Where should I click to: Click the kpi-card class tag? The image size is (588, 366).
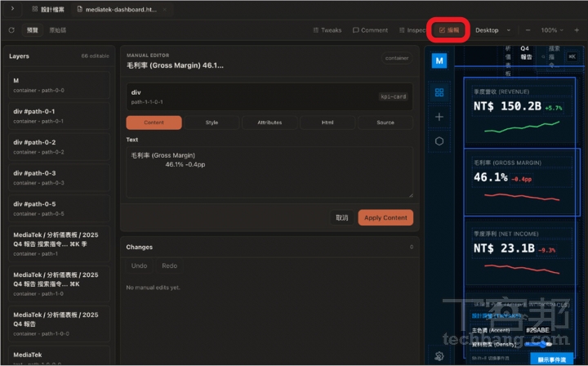pos(393,96)
